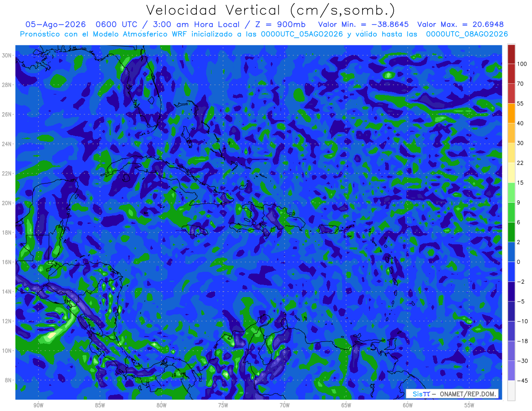The height and width of the screenshot is (411, 532).
Task: Click the lavender swatch between -30 and -45
Action: (511, 371)
